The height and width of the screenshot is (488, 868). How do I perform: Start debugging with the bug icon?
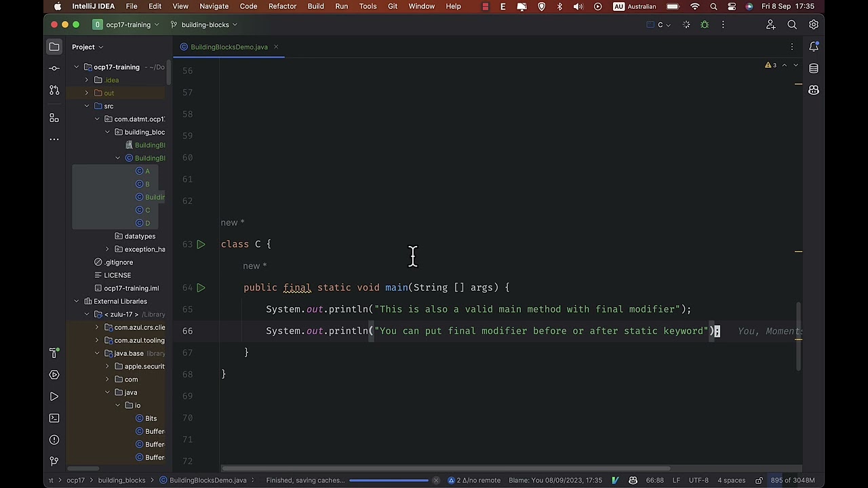point(705,25)
